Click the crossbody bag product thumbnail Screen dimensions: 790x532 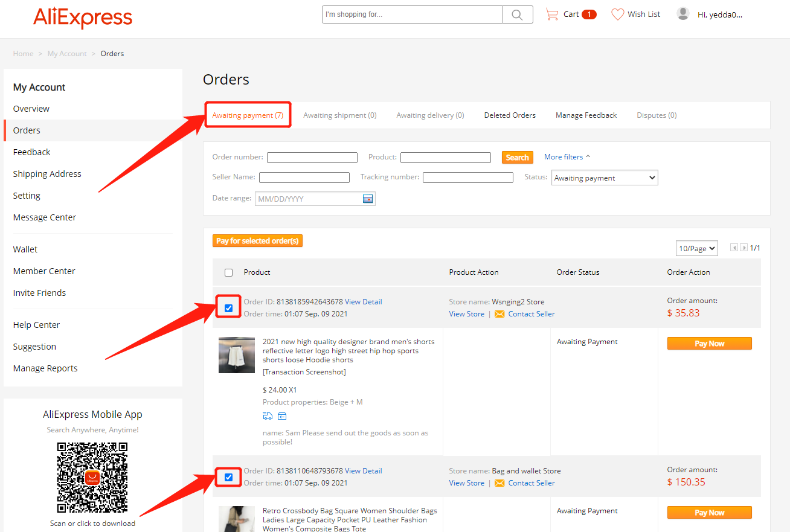coord(237,519)
